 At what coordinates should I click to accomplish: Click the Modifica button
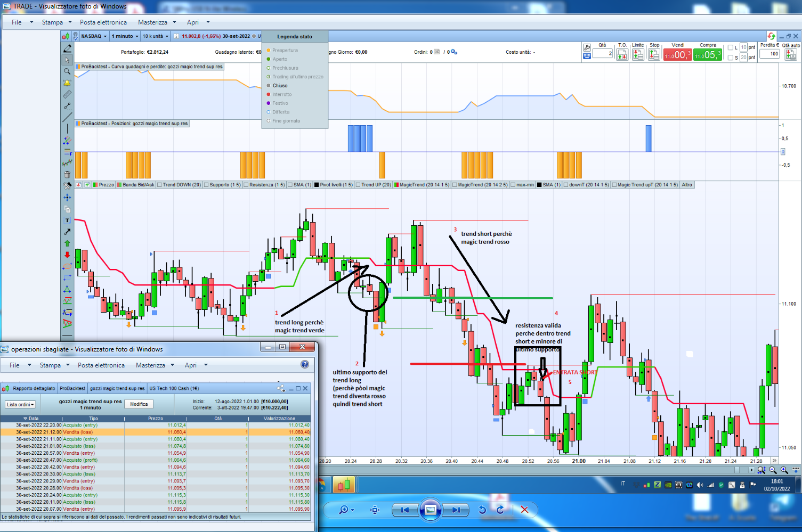[x=139, y=404]
